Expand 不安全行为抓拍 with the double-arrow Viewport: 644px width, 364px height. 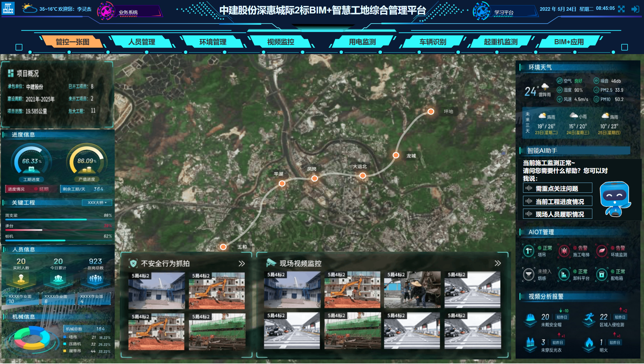(241, 264)
